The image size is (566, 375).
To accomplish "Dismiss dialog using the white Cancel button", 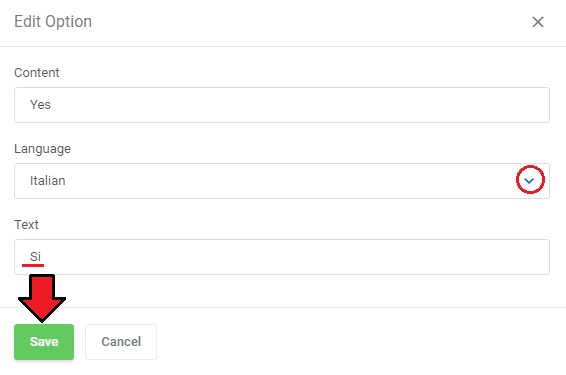I will [121, 342].
